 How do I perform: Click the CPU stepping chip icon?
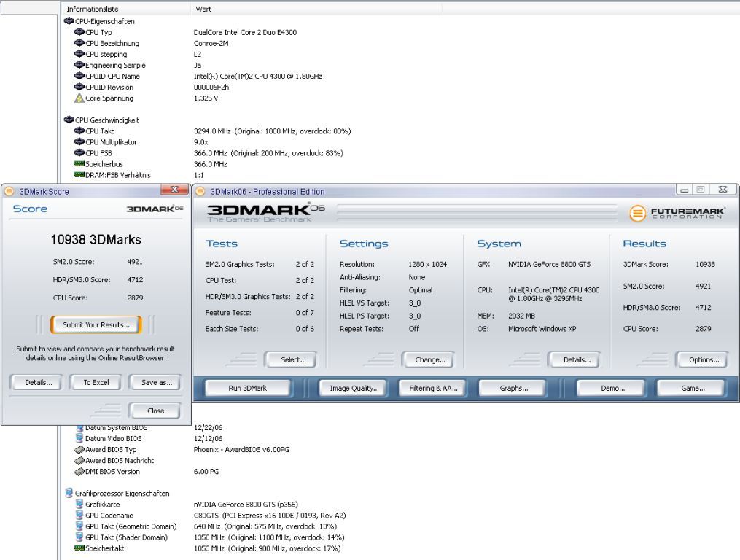(79, 54)
